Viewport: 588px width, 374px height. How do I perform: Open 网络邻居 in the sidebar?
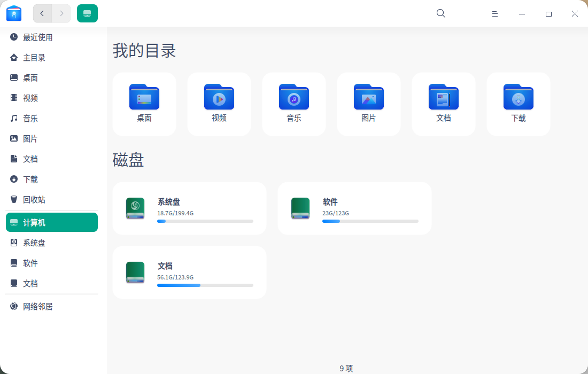pos(52,307)
